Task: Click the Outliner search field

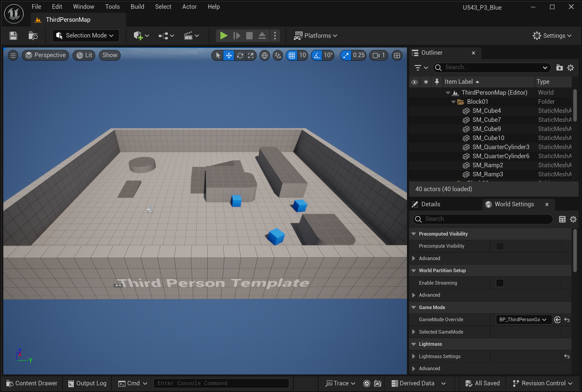Action: [492, 67]
